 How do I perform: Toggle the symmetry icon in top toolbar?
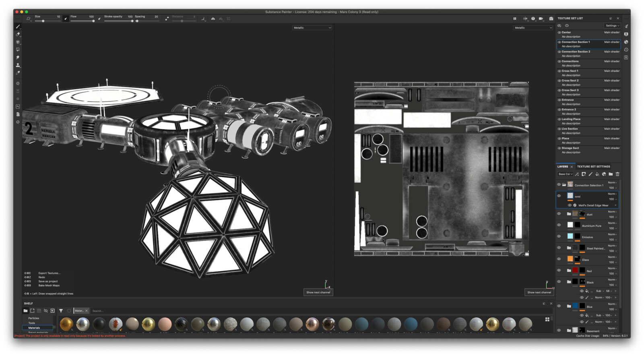[x=213, y=19]
